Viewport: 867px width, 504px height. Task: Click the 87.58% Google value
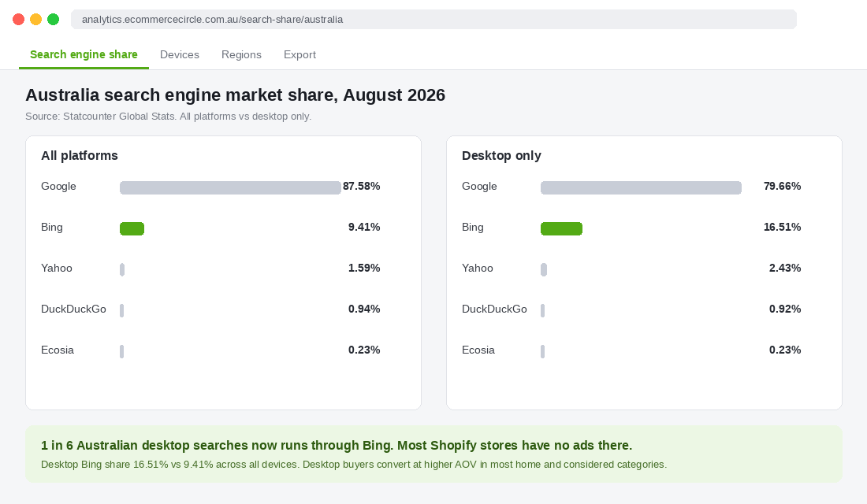[362, 186]
